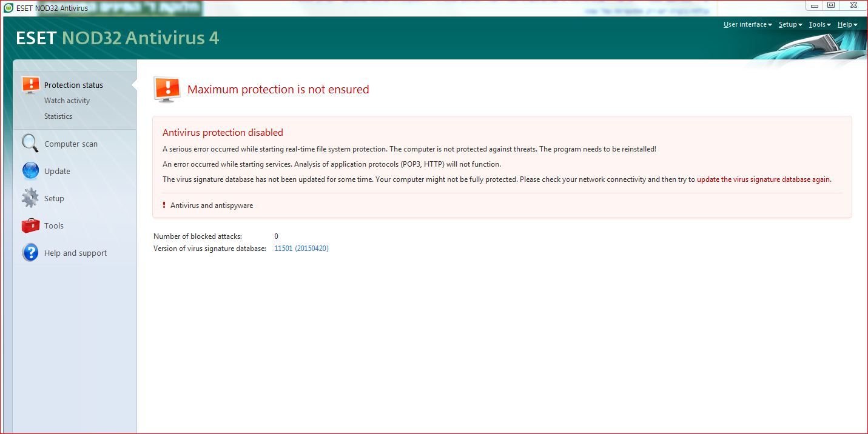Click 'Maximum protection is not ensured' heading

[278, 90]
